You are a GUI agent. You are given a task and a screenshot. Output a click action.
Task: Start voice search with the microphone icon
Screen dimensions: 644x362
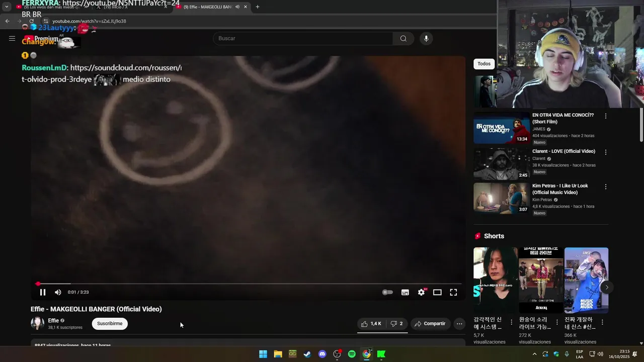point(426,38)
